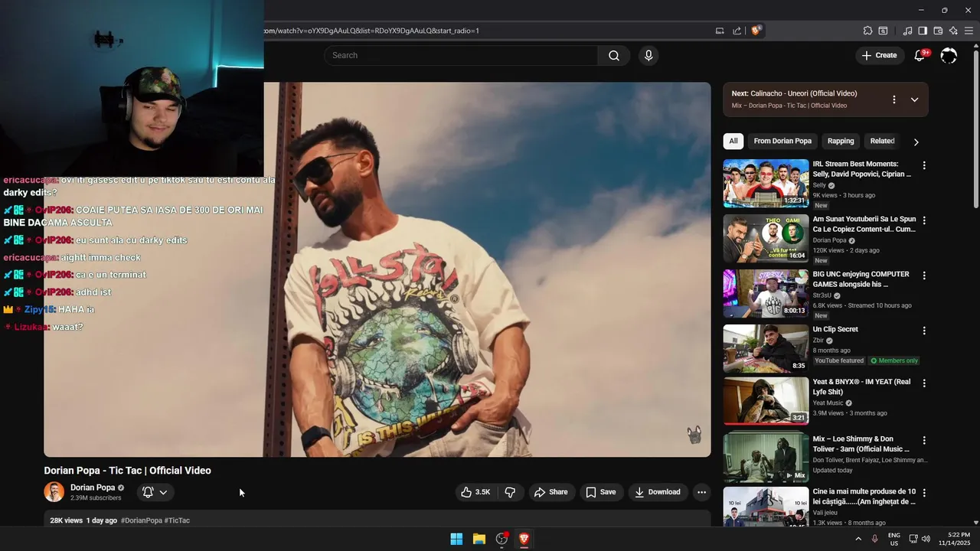Click the ENG US language indicator
Image resolution: width=980 pixels, height=551 pixels.
893,539
